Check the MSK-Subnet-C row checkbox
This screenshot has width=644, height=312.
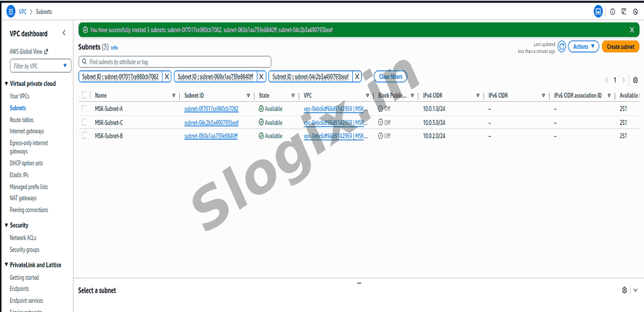coord(84,122)
